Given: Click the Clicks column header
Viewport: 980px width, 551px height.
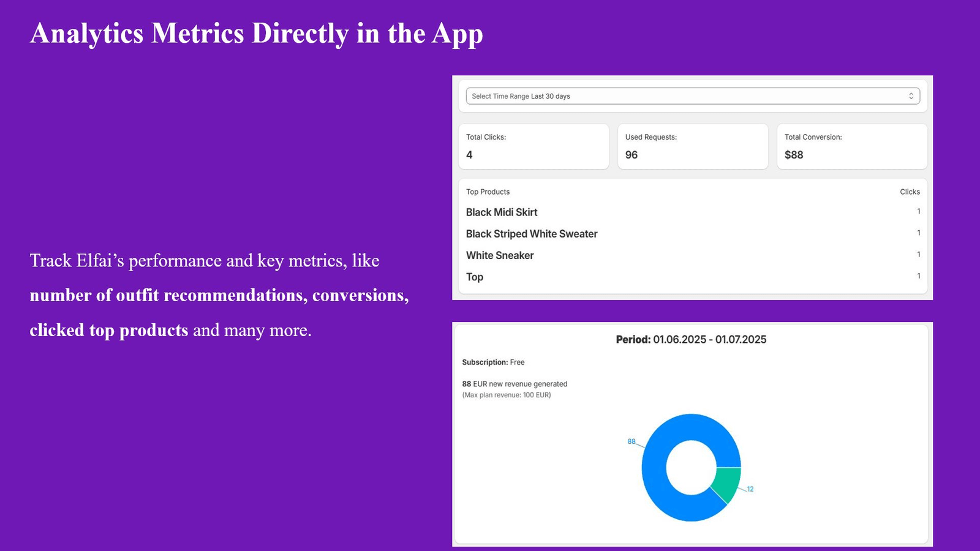Looking at the screenshot, I should click(910, 192).
